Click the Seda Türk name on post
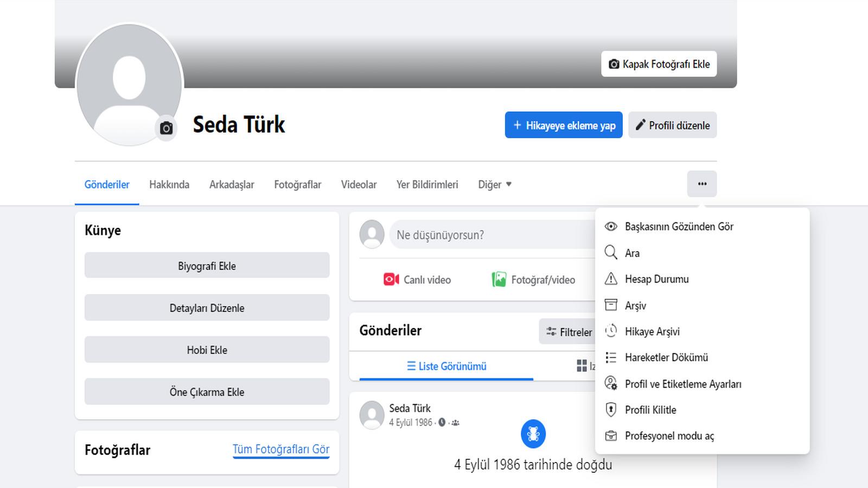Screen dimensions: 868x488 [x=410, y=408]
